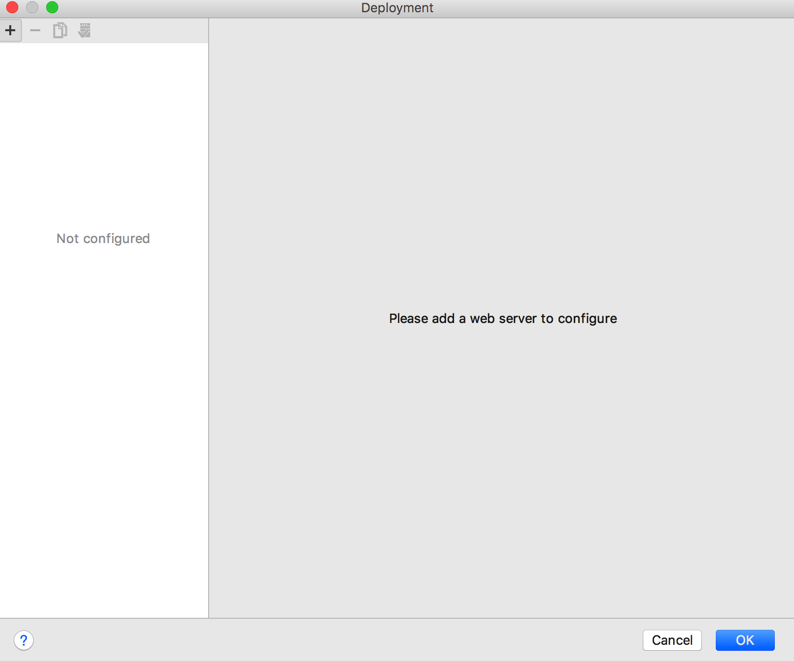Viewport: 794px width, 661px height.
Task: Click the copy server configuration icon
Action: pyautogui.click(x=60, y=30)
